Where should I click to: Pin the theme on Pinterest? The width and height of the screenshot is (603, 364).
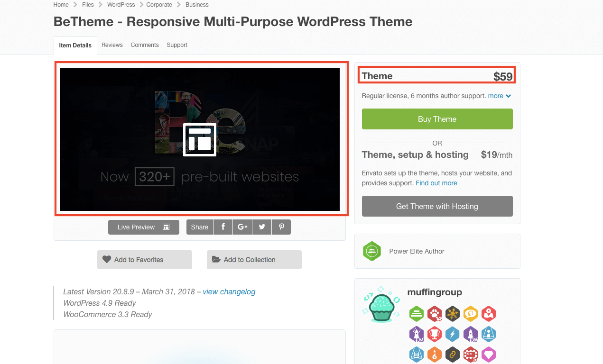click(x=281, y=227)
